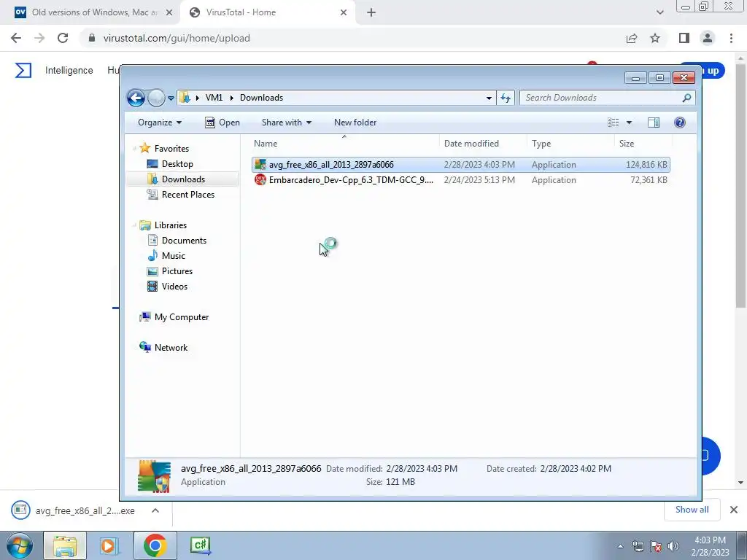Open the address bar history dropdown
This screenshot has height=560, width=747.
click(x=489, y=98)
